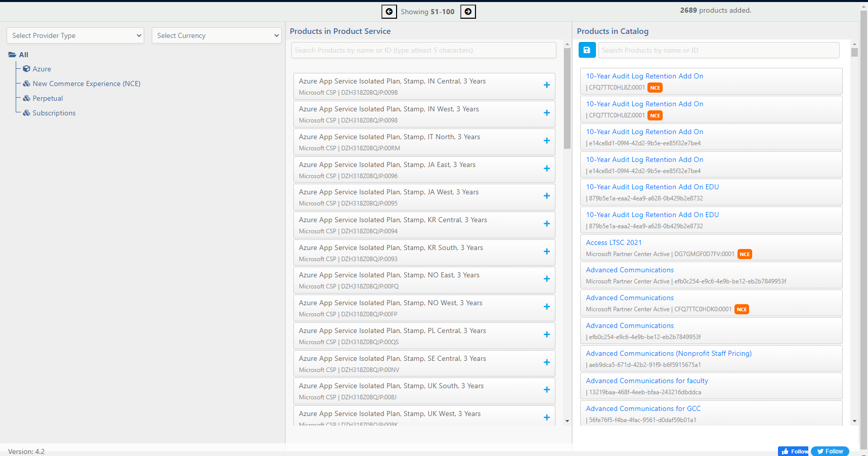Add IN West 3 Years plan with plus
Screen dimensions: 868x456
tap(547, 113)
